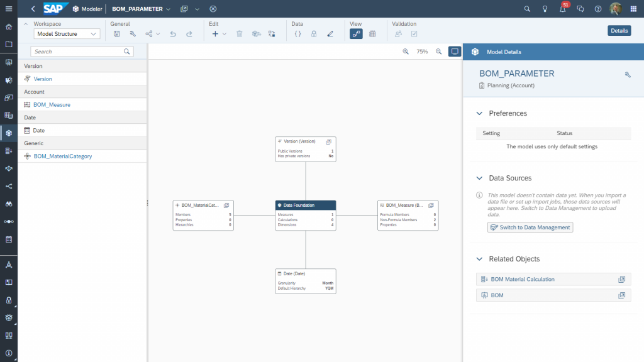Screen dimensions: 644x362
Task: Open the Model Structure workspace dropdown
Action: point(66,34)
